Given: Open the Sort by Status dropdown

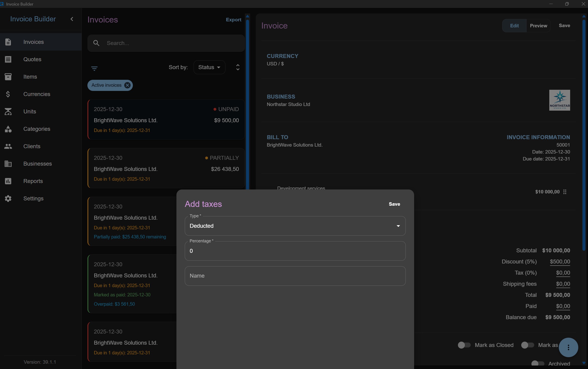Looking at the screenshot, I should 209,67.
